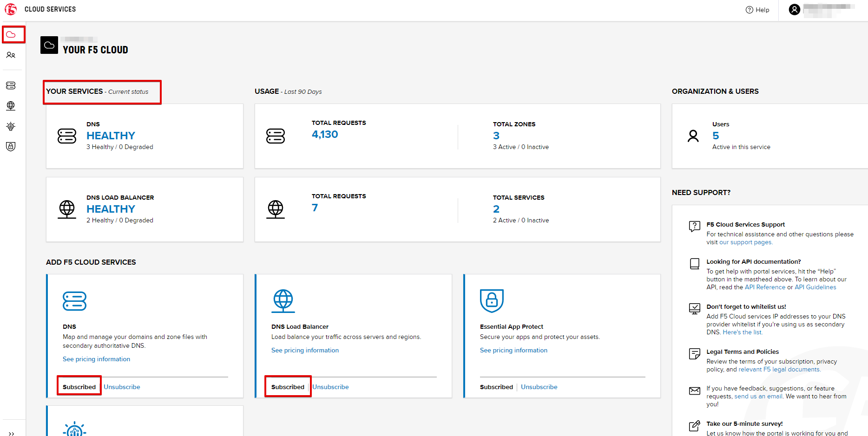The height and width of the screenshot is (436, 868).
Task: Click the DNS server icon in Your Services card
Action: point(67,136)
